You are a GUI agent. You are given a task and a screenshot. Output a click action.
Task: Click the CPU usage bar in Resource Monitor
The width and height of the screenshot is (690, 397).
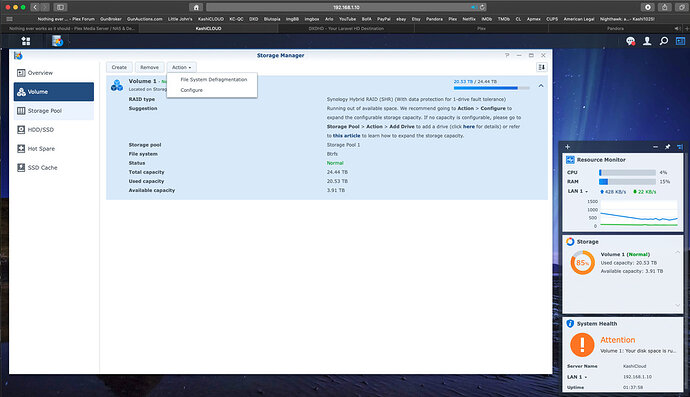pos(628,173)
